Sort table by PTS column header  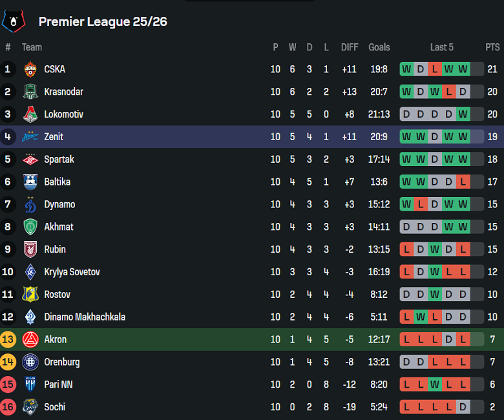pyautogui.click(x=492, y=47)
